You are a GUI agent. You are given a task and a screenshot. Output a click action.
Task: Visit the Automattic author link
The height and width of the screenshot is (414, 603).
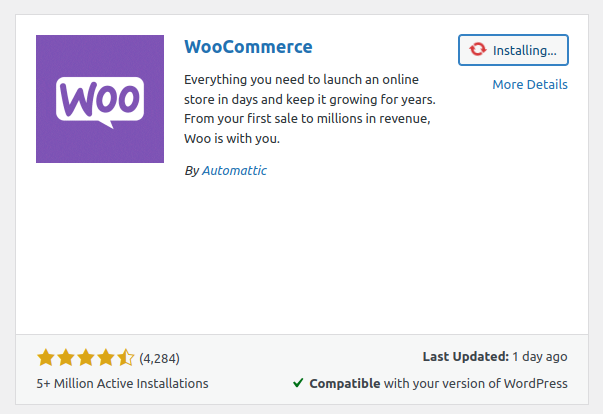234,171
